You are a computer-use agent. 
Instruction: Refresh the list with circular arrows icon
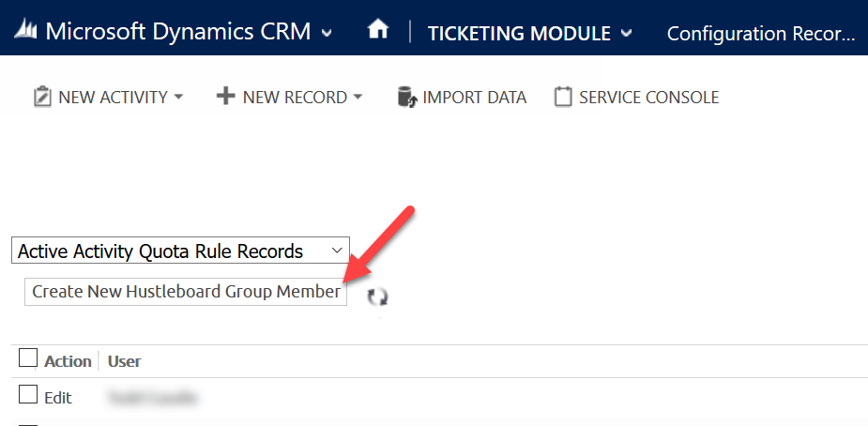[x=377, y=297]
